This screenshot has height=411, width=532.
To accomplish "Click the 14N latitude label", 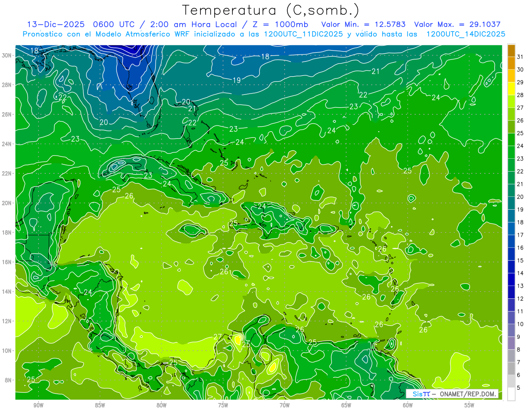I will point(8,291).
